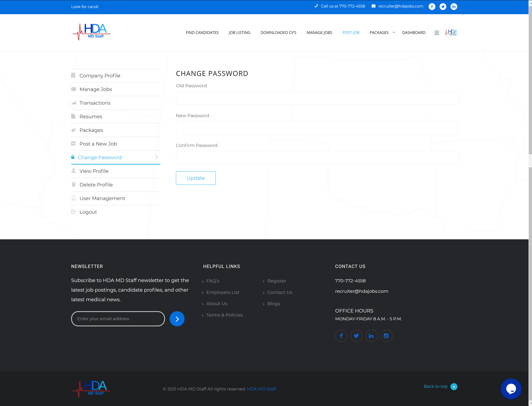Click the round HDA profile avatar
The width and height of the screenshot is (532, 406).
[451, 33]
